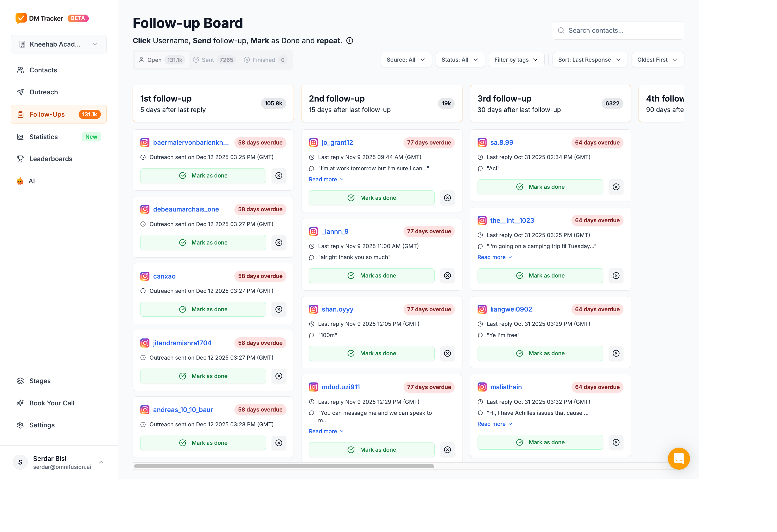Click the 3rd follow-up column header
This screenshot has width=777, height=532.
[550, 104]
